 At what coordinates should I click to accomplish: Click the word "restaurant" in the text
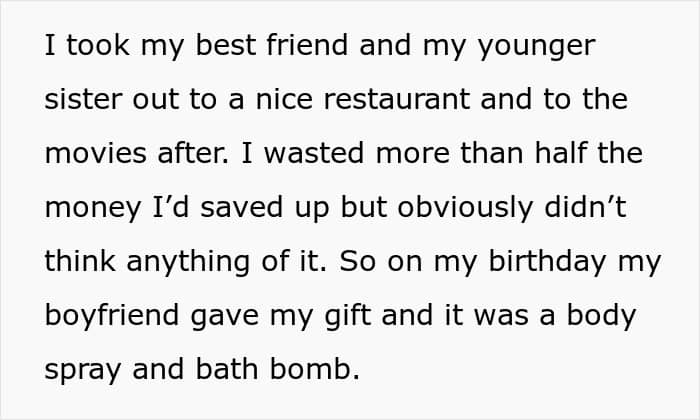[x=397, y=101]
